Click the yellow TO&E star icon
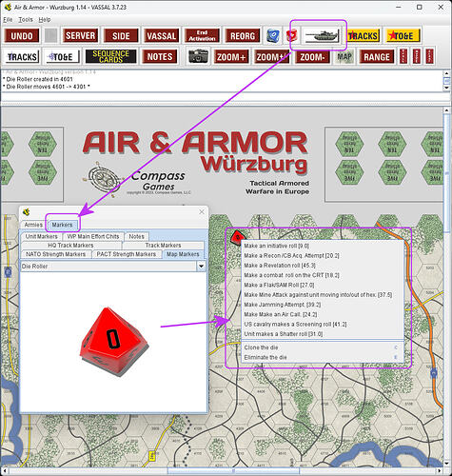This screenshot has width=452, height=476. (x=403, y=35)
